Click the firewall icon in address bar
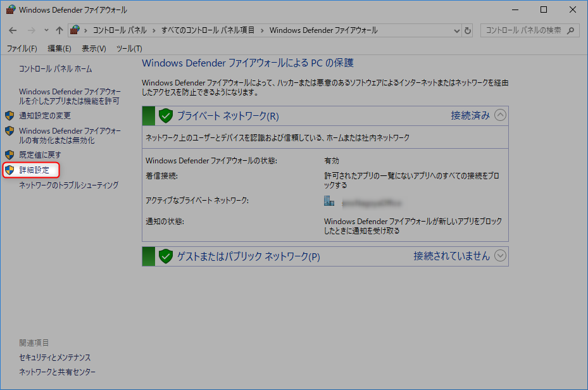 pos(75,30)
